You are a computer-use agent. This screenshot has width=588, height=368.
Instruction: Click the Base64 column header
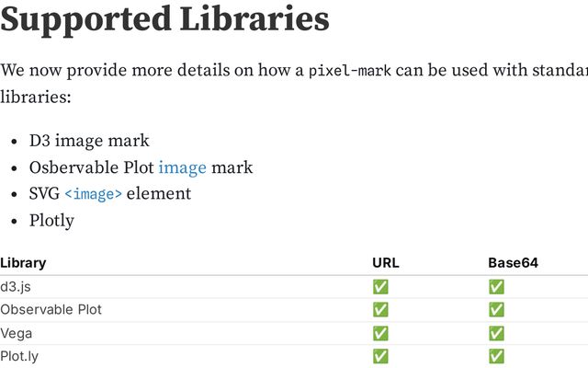click(513, 263)
